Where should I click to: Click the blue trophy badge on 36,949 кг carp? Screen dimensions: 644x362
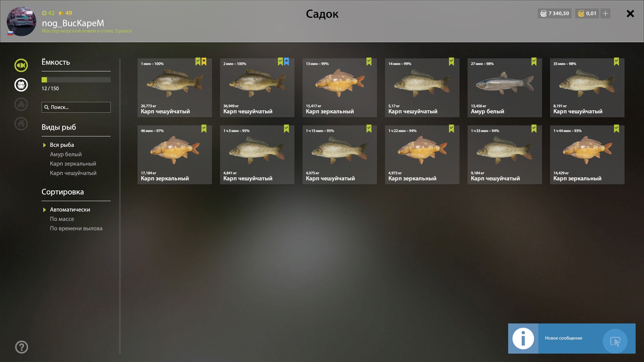[286, 62]
